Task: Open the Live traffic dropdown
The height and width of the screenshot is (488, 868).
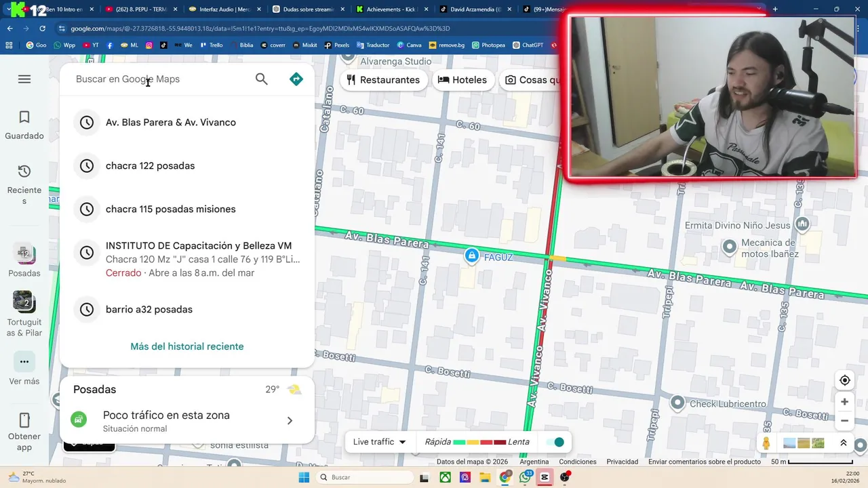Action: click(x=379, y=442)
